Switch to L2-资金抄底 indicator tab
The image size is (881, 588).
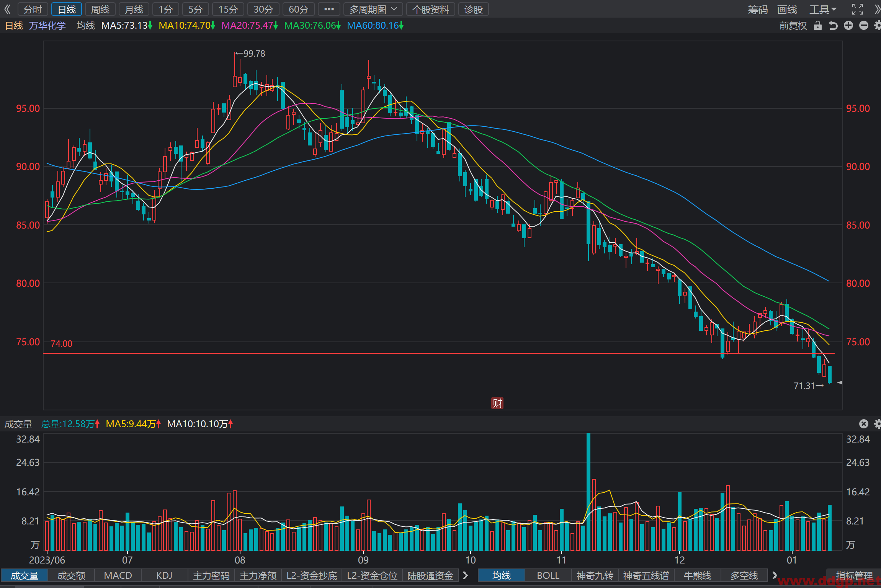click(312, 575)
